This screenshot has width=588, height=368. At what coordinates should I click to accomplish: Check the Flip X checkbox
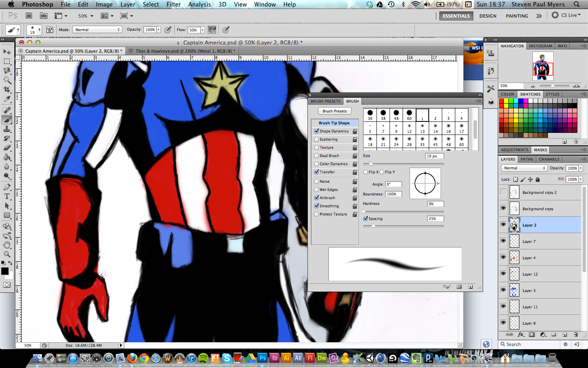pos(365,172)
